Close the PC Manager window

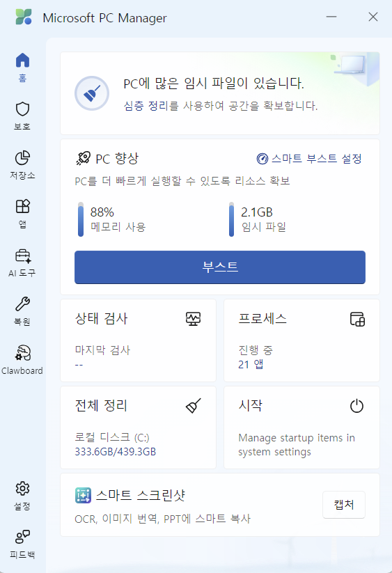[373, 17]
